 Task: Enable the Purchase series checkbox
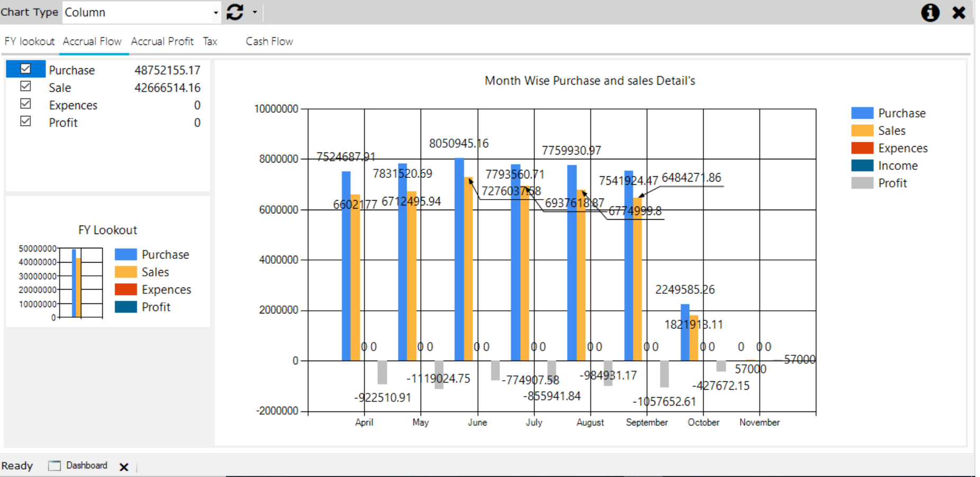[x=25, y=69]
